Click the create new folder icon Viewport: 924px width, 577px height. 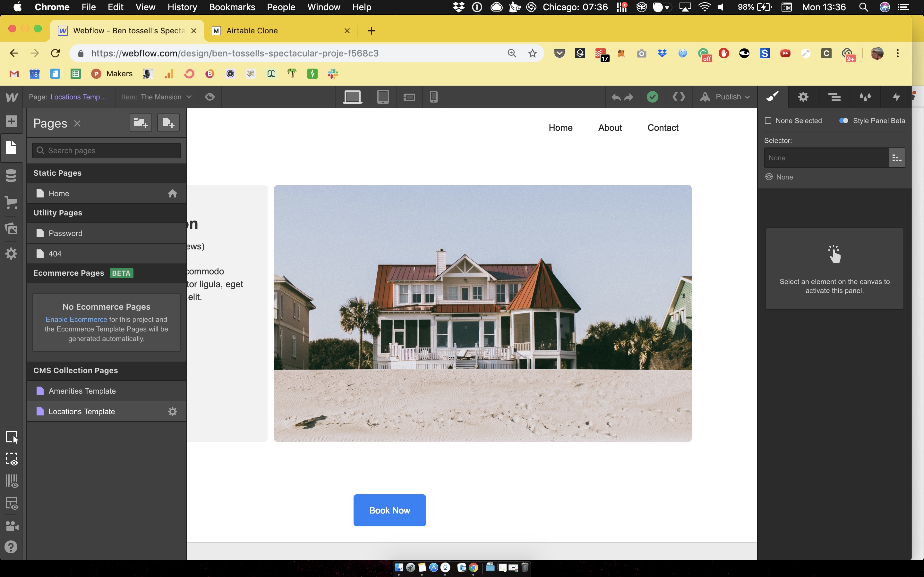[141, 123]
